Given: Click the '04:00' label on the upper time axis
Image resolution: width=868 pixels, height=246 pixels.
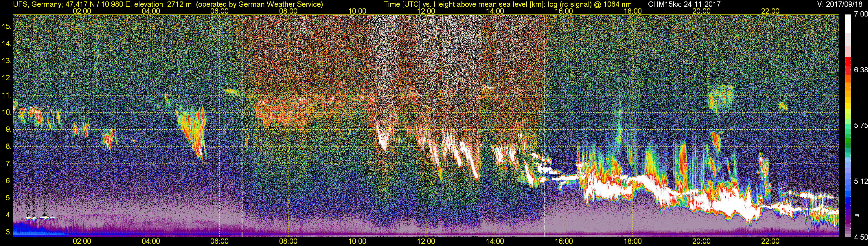Looking at the screenshot, I should (151, 11).
